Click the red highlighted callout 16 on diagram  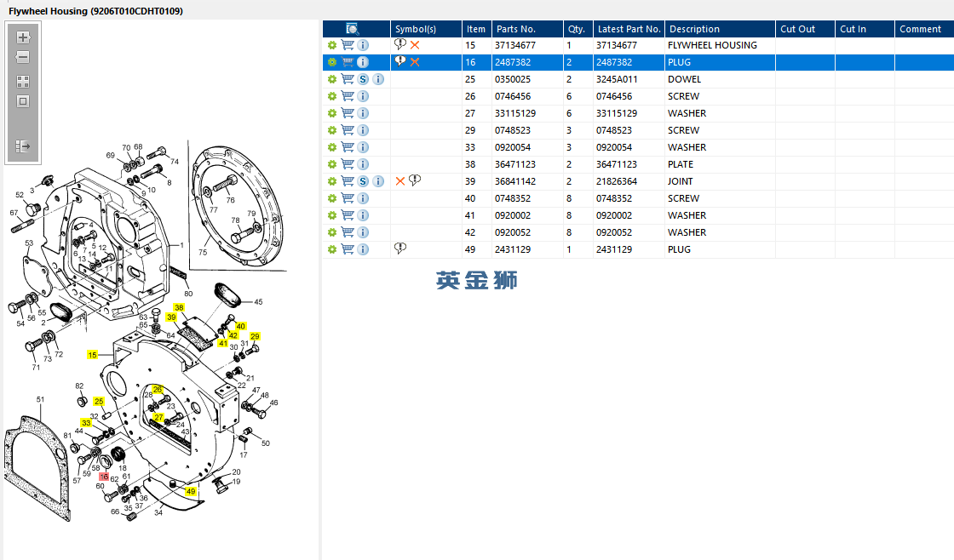click(104, 477)
